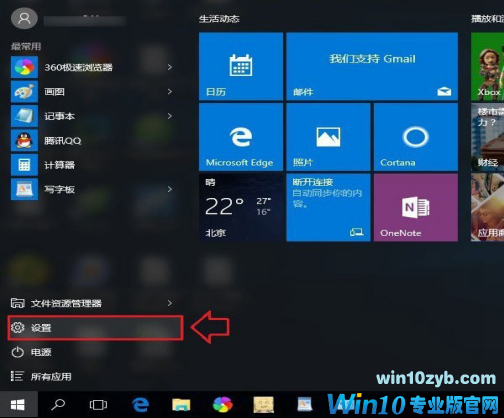This screenshot has width=504, height=418.
Task: Launch 腾讯QQ
Action: pos(92,140)
